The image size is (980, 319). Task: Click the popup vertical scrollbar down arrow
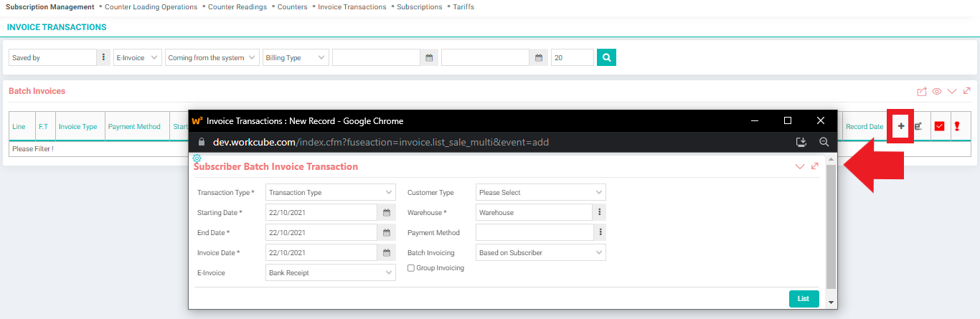(831, 303)
